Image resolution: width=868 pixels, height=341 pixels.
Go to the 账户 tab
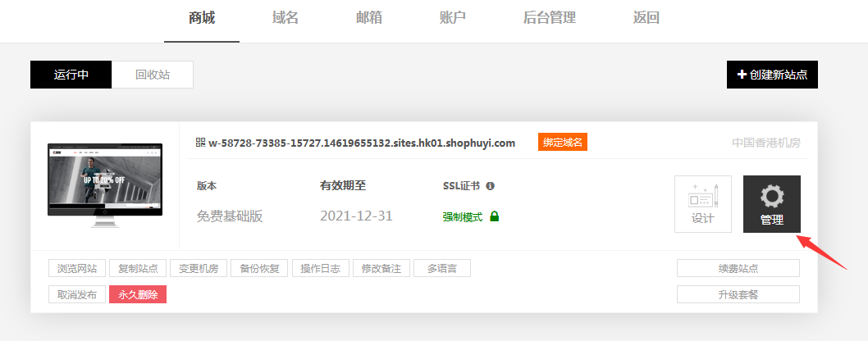[x=452, y=18]
